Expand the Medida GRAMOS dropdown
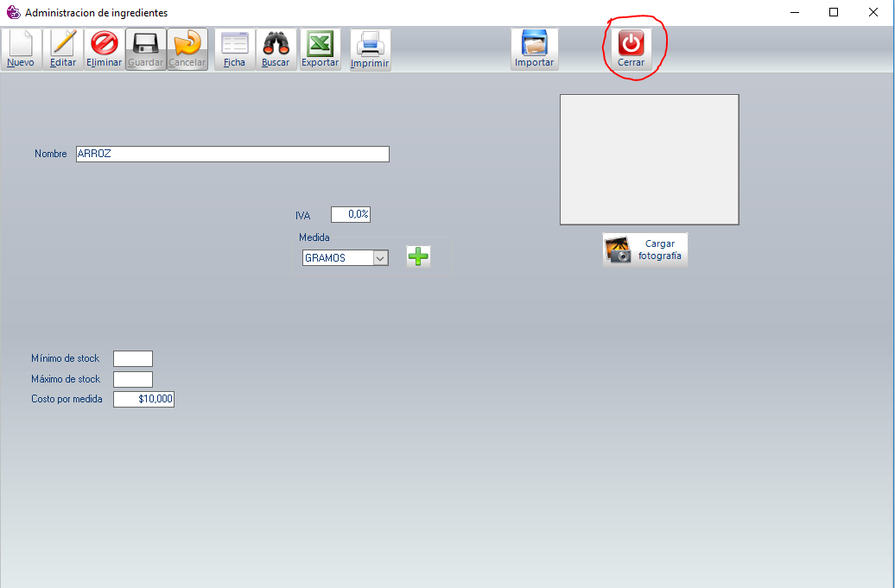This screenshot has height=588, width=895. pos(380,257)
